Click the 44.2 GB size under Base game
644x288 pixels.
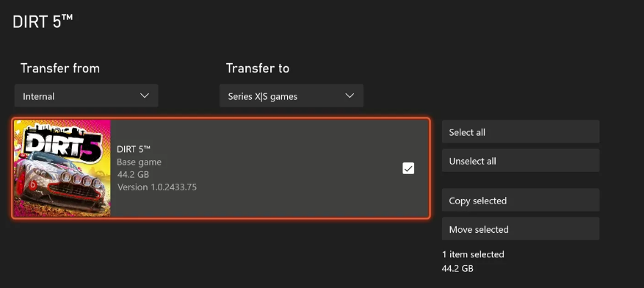pyautogui.click(x=133, y=175)
